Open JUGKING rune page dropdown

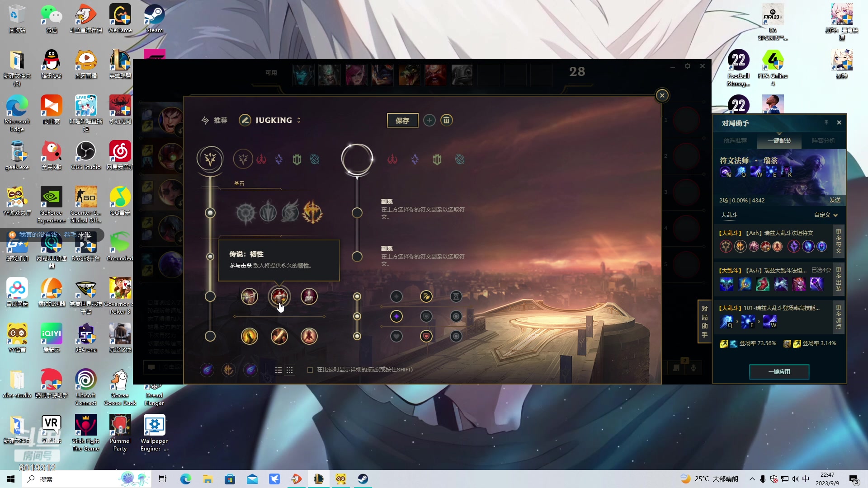click(278, 120)
